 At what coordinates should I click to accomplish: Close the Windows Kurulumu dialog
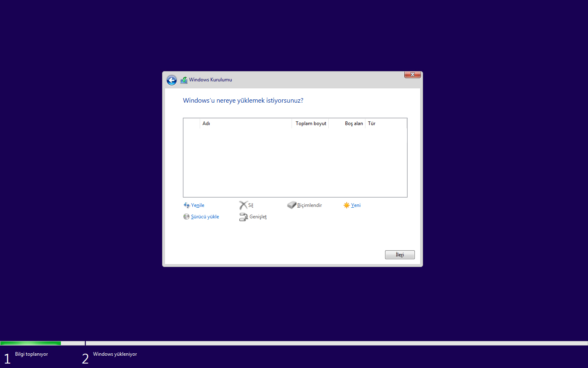[x=412, y=74]
